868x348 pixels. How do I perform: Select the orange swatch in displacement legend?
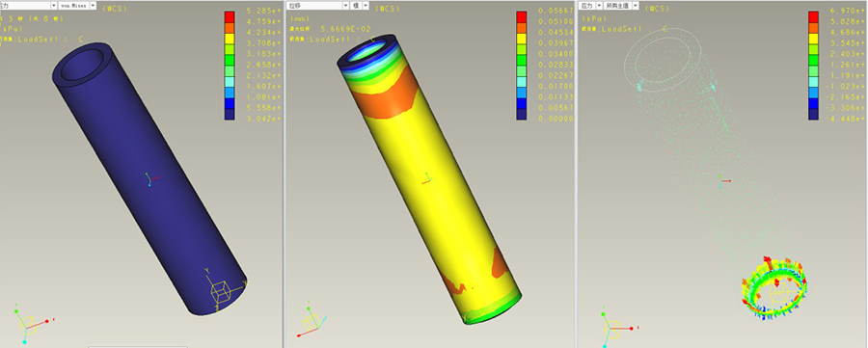(522, 28)
